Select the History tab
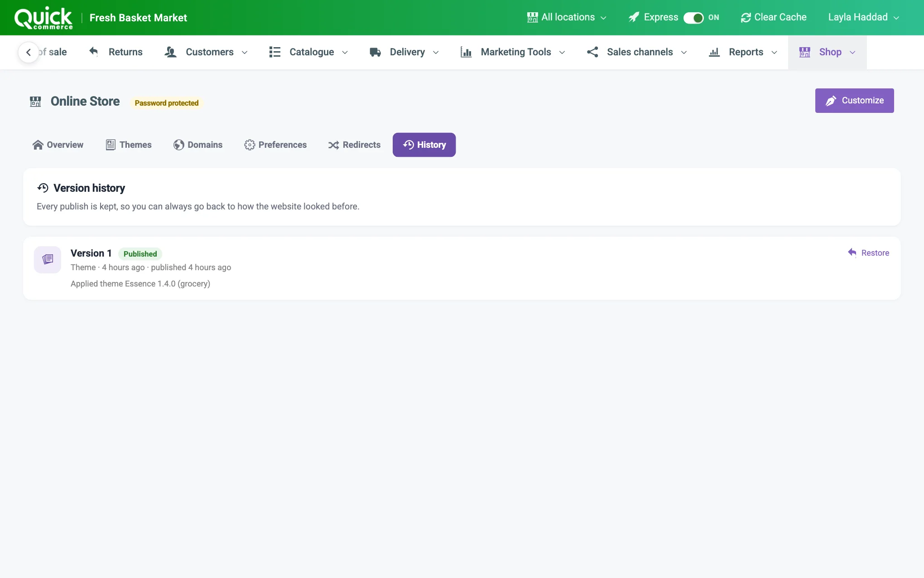Viewport: 924px width, 578px height. (x=424, y=145)
